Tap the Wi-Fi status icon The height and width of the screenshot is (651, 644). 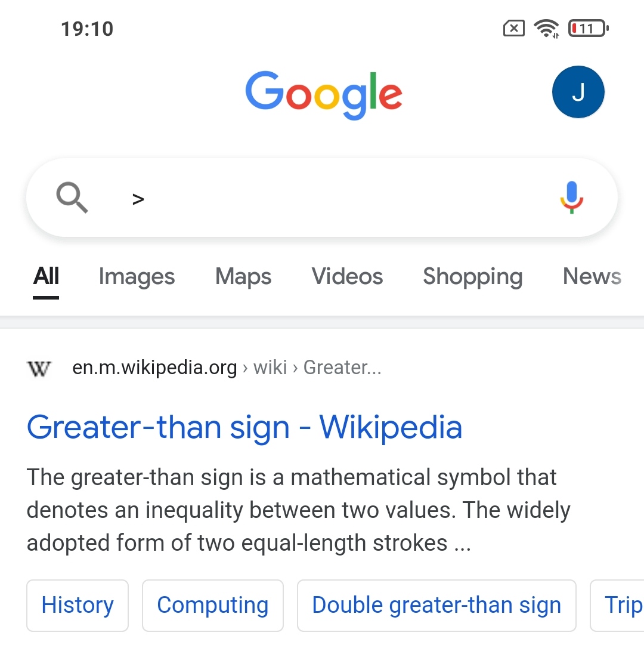pos(546,28)
